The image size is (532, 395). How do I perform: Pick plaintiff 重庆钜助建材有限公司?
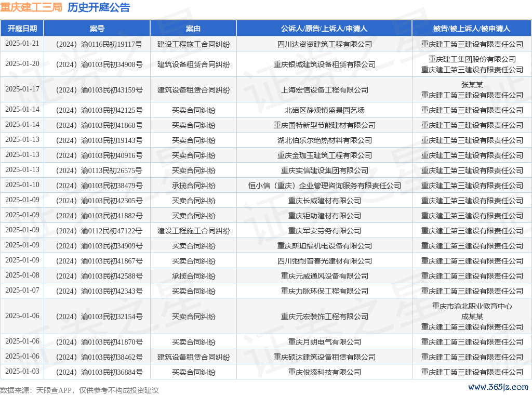click(x=324, y=216)
